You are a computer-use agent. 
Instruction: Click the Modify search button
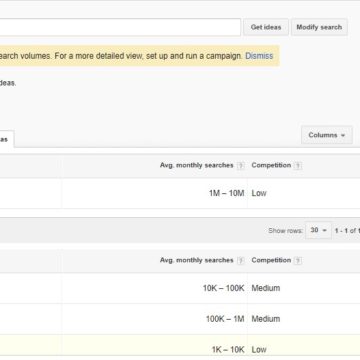tap(319, 27)
